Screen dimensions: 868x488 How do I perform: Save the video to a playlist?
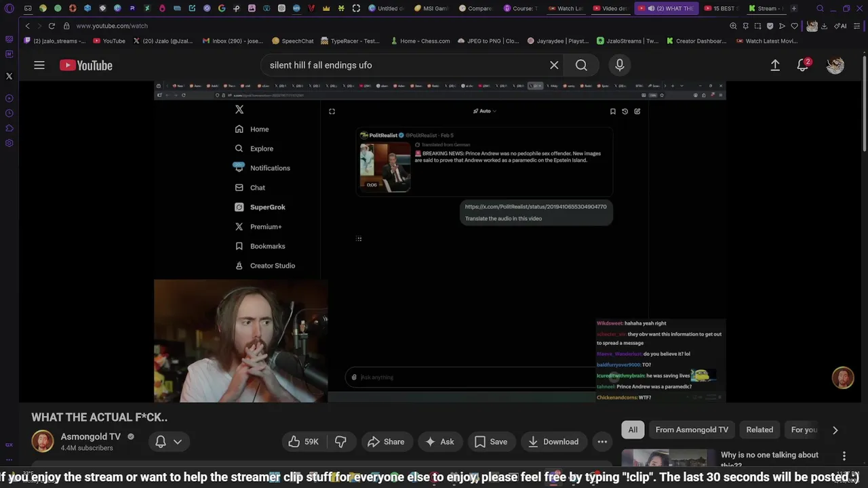click(491, 441)
